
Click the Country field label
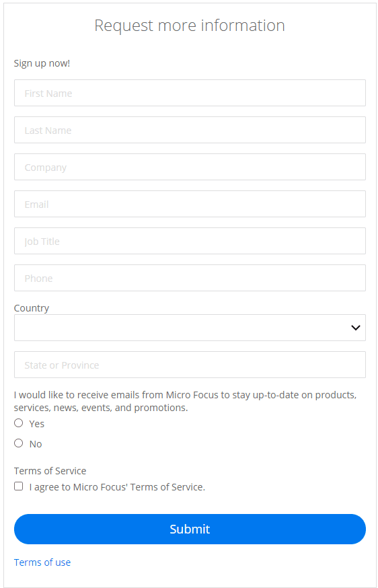[32, 308]
